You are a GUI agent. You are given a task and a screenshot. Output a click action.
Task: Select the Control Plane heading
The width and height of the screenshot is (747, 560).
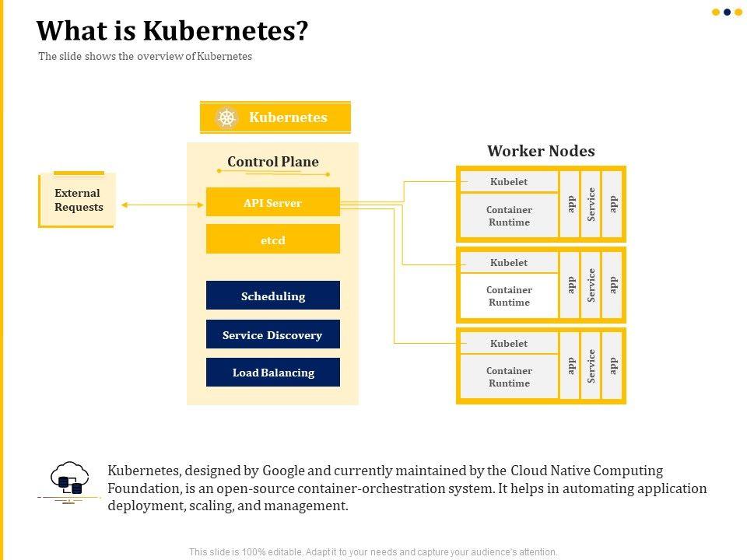coord(272,162)
